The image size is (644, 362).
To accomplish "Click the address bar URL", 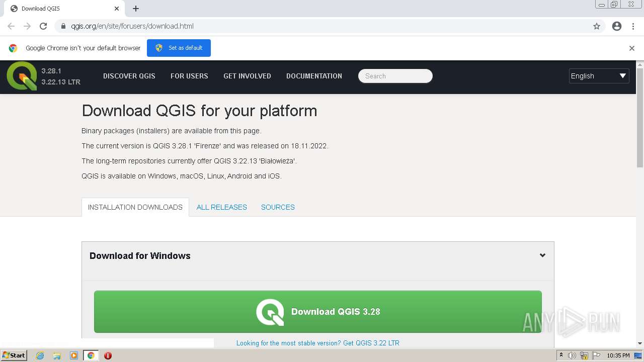I will pyautogui.click(x=132, y=26).
